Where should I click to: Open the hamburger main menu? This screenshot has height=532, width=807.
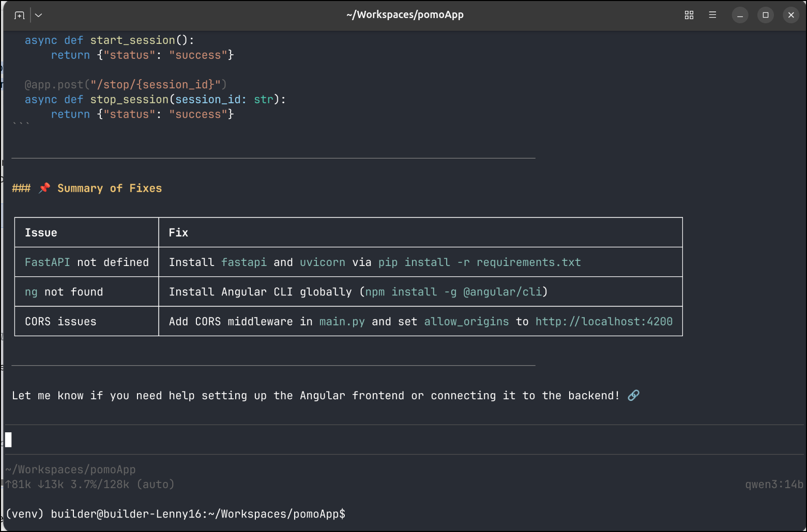tap(712, 15)
